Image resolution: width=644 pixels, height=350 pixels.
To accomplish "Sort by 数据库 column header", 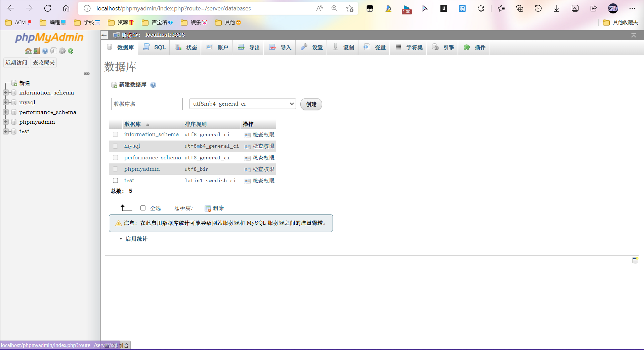I will tap(133, 124).
